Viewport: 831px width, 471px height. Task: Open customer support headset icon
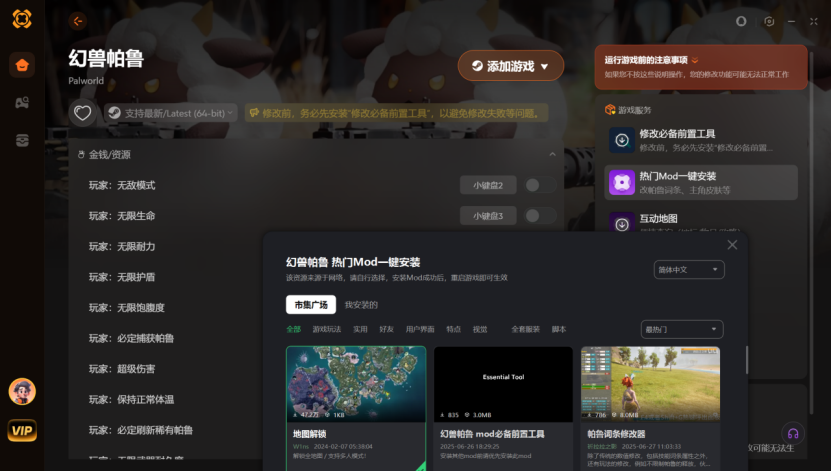[x=793, y=433]
